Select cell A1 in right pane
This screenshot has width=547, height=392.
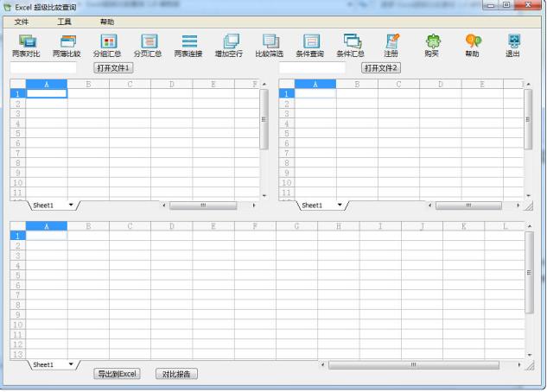[x=315, y=93]
